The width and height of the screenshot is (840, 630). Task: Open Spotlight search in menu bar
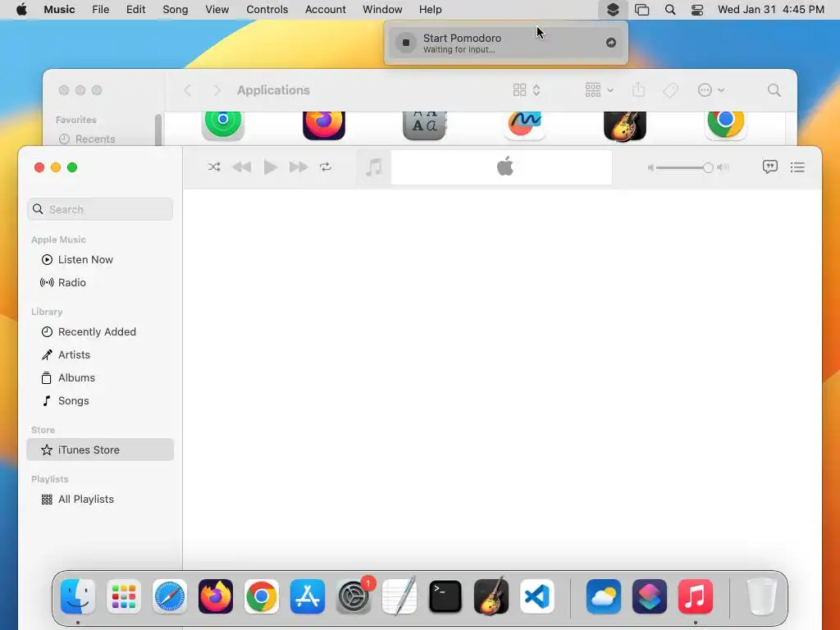(669, 10)
